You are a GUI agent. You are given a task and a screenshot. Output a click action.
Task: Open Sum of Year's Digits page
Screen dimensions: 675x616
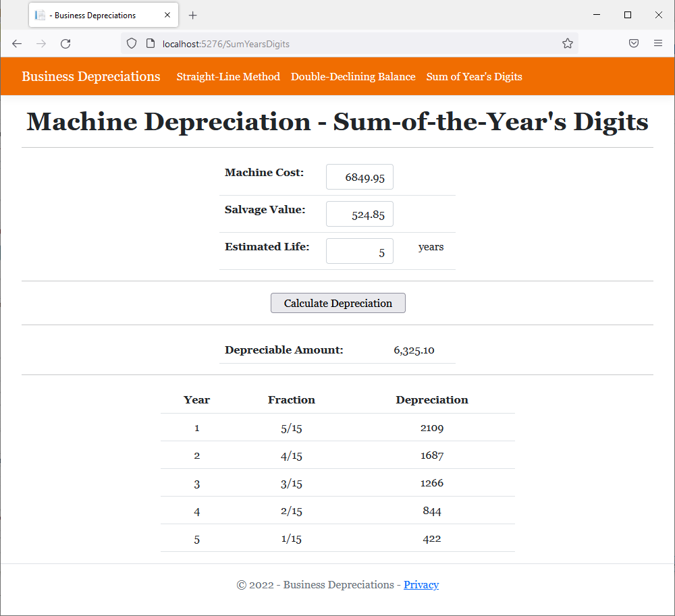click(x=474, y=76)
